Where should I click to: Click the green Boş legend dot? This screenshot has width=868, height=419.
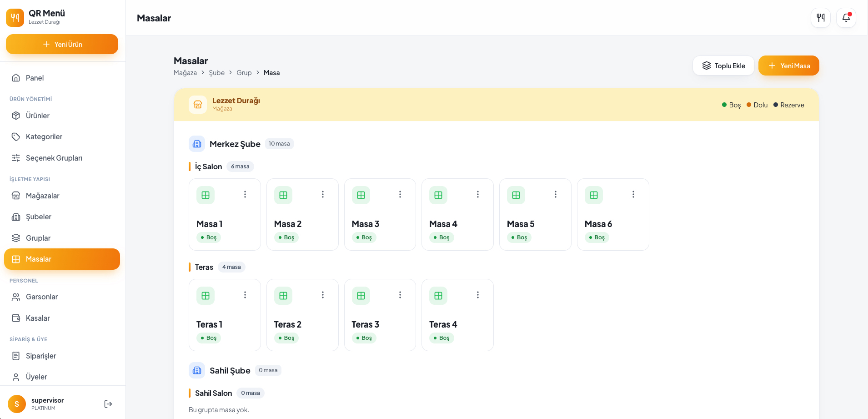[x=724, y=105]
